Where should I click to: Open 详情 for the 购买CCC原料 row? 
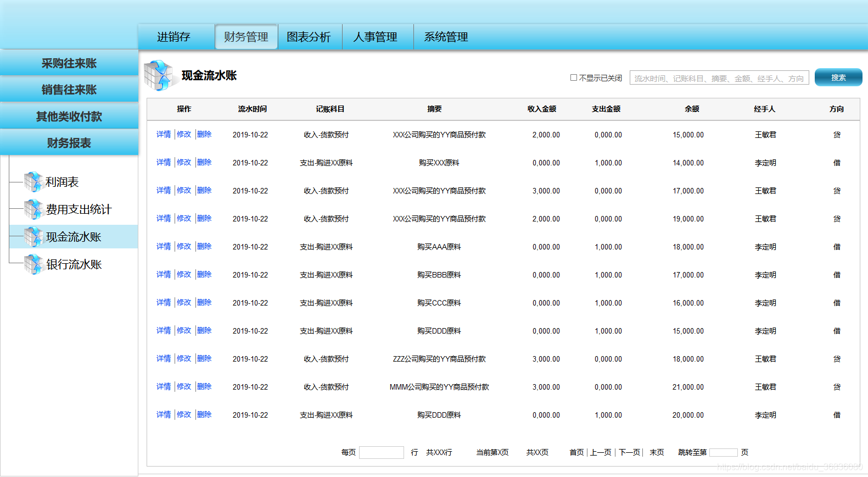[164, 302]
